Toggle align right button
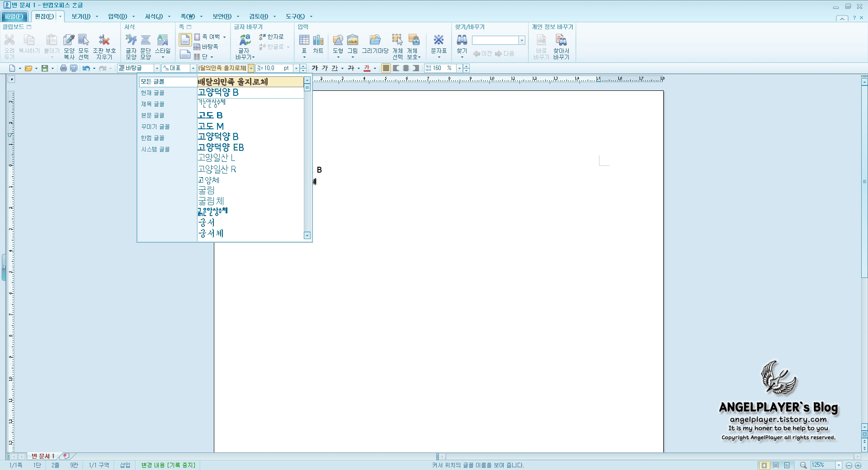 coord(416,68)
